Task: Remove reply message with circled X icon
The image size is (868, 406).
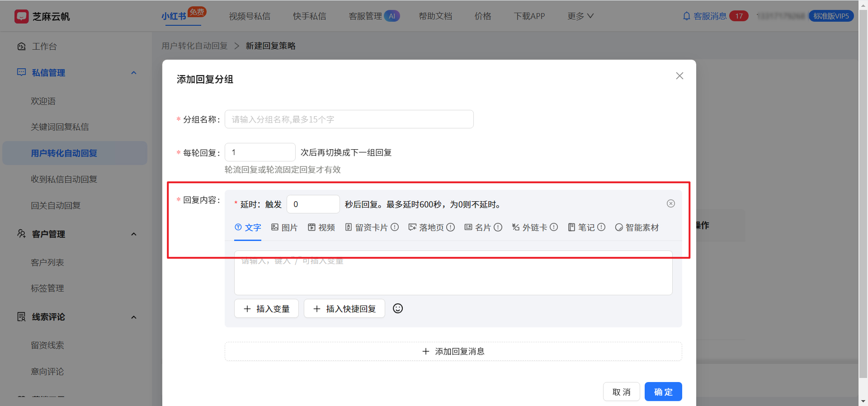Action: coord(671,203)
